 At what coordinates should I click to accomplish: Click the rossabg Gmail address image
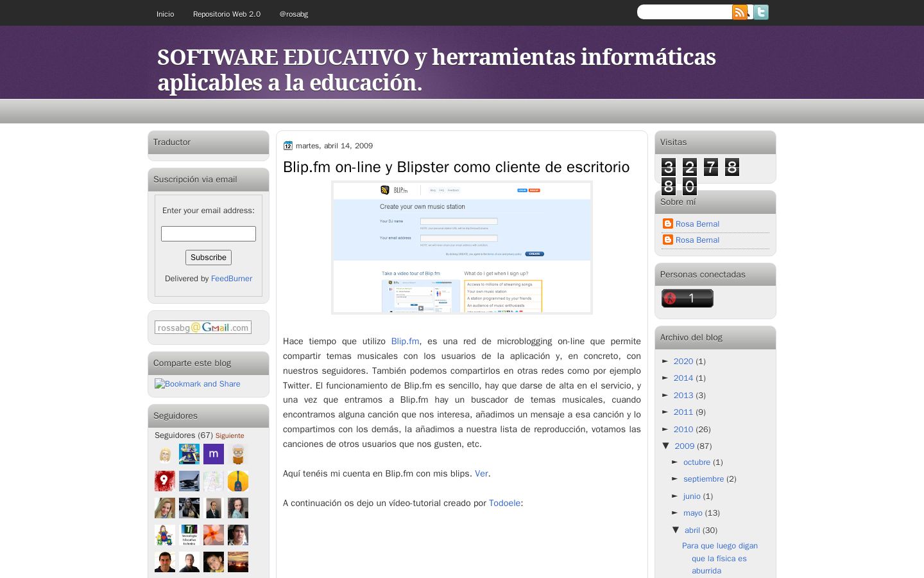203,328
